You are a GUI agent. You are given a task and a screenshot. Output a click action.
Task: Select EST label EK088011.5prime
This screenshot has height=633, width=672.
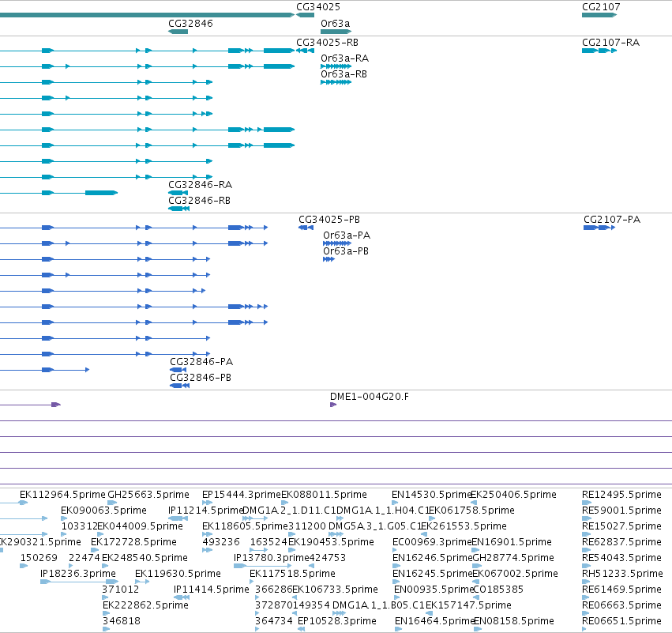point(324,495)
